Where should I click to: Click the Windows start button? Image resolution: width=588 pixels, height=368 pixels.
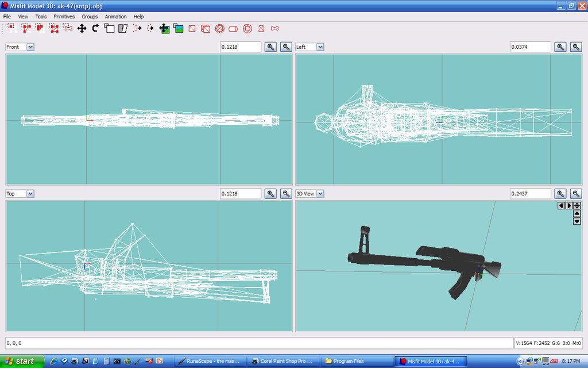tap(22, 361)
